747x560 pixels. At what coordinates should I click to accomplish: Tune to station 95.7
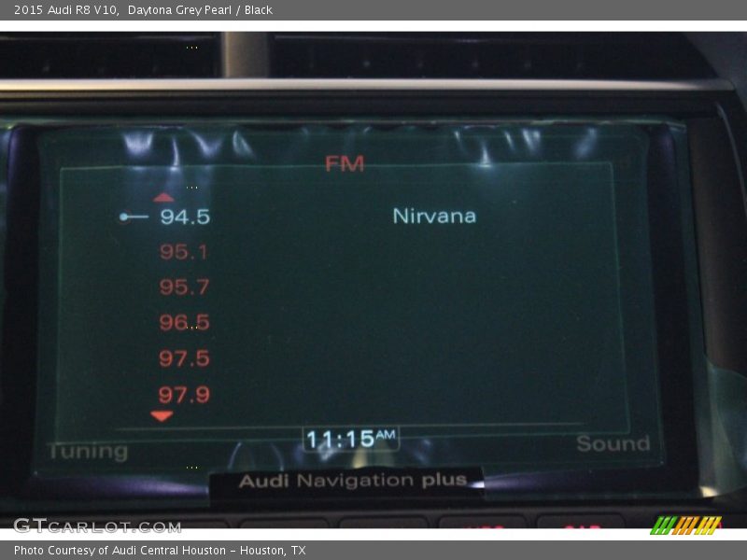coord(184,287)
